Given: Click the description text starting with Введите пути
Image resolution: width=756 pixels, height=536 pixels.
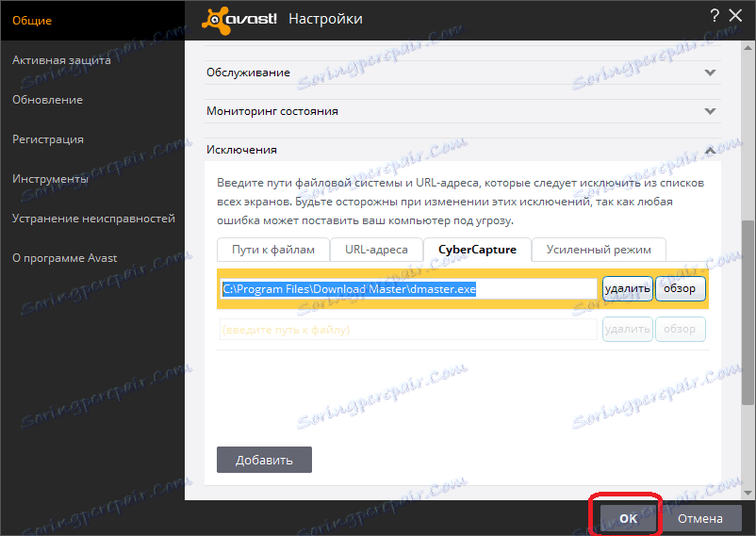Looking at the screenshot, I should click(x=460, y=202).
